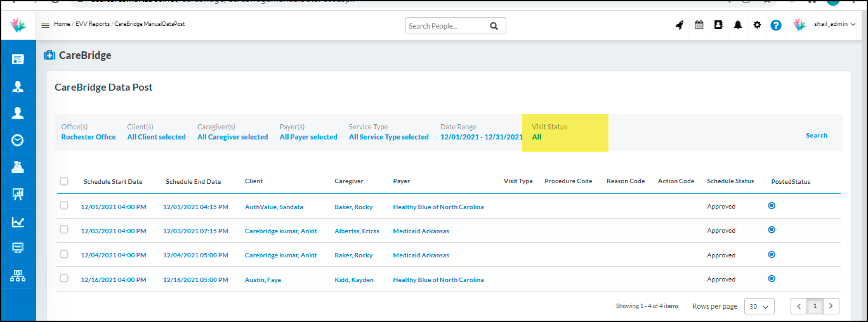Click the line chart icon in sidebar

(18, 222)
